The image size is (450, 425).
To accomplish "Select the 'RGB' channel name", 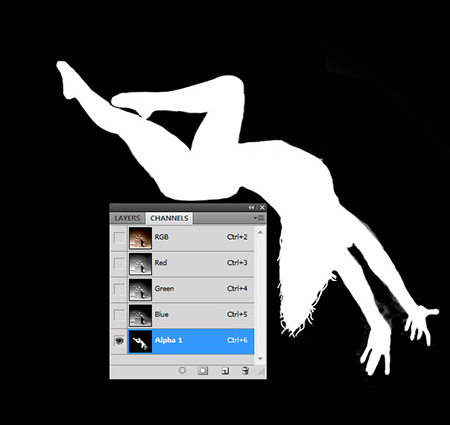I will (162, 237).
